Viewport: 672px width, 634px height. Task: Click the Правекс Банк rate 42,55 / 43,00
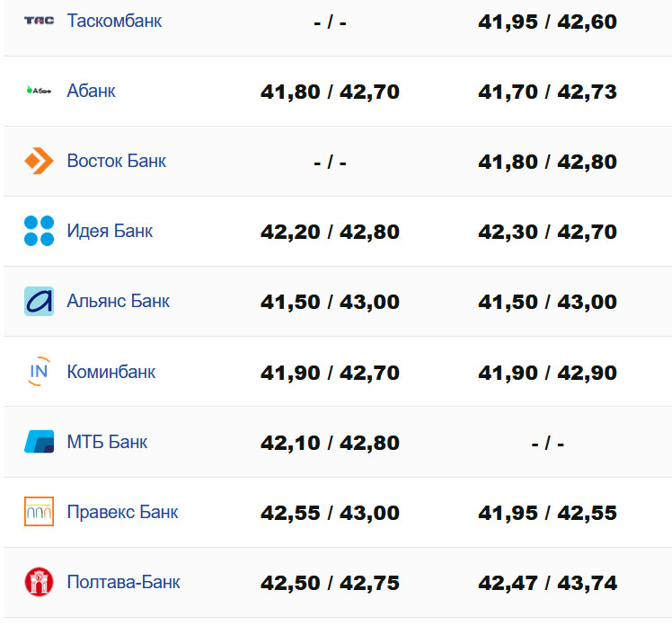(x=330, y=513)
